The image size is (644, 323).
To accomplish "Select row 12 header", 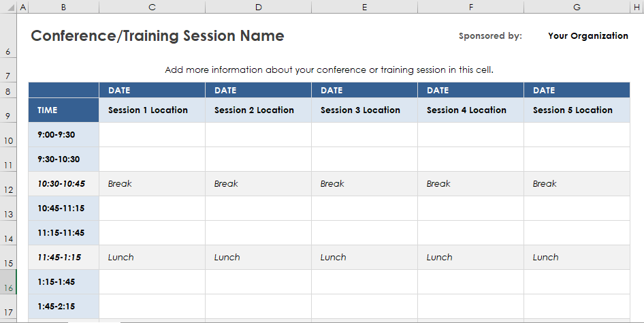I will coord(8,184).
